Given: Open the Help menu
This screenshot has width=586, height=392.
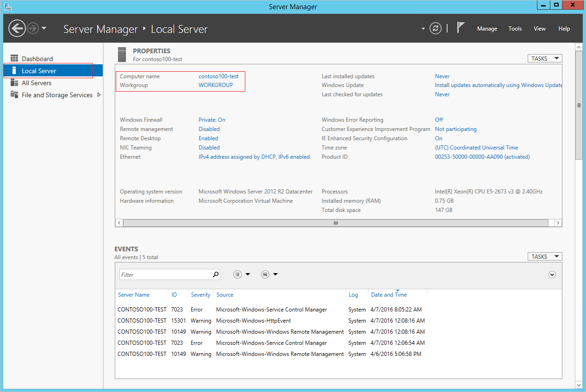Looking at the screenshot, I should tap(564, 29).
